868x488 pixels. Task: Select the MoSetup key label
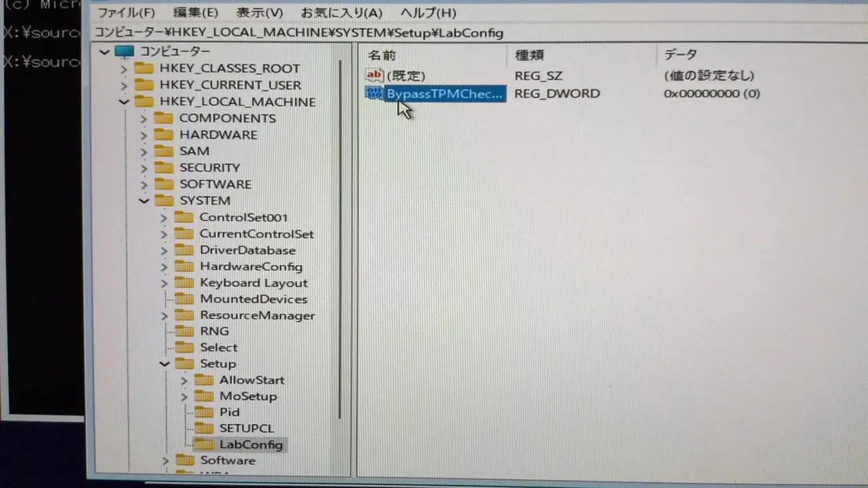248,396
